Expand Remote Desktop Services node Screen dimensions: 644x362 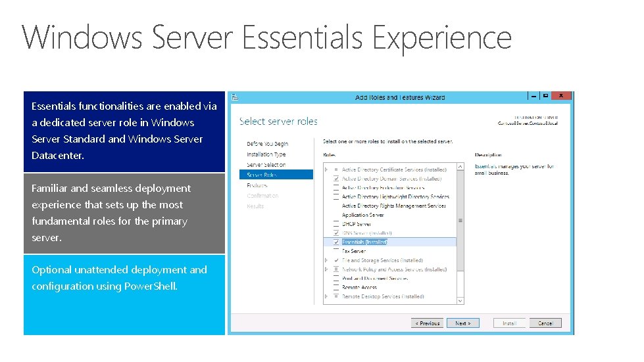click(326, 296)
